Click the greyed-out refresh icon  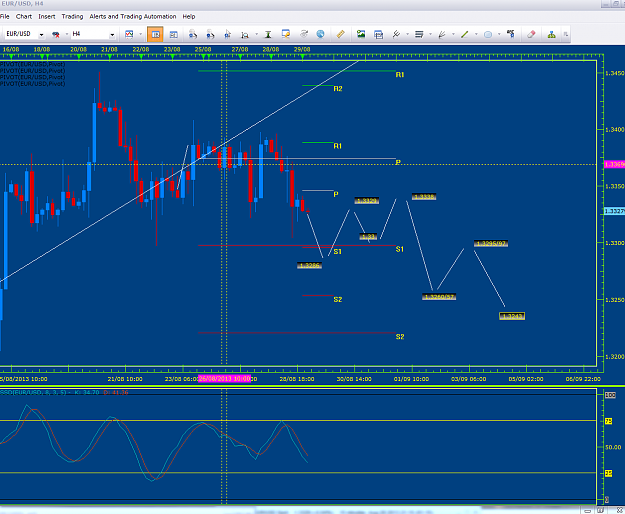304,34
